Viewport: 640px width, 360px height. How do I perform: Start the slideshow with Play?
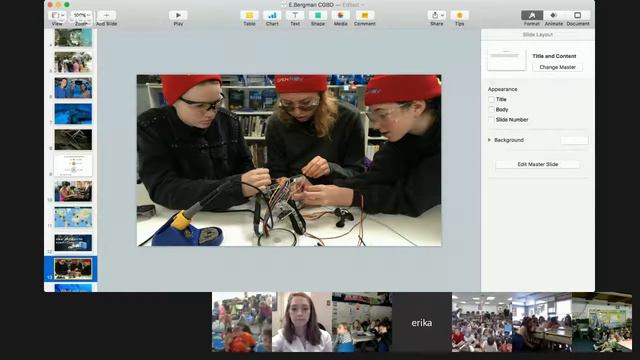click(x=178, y=16)
